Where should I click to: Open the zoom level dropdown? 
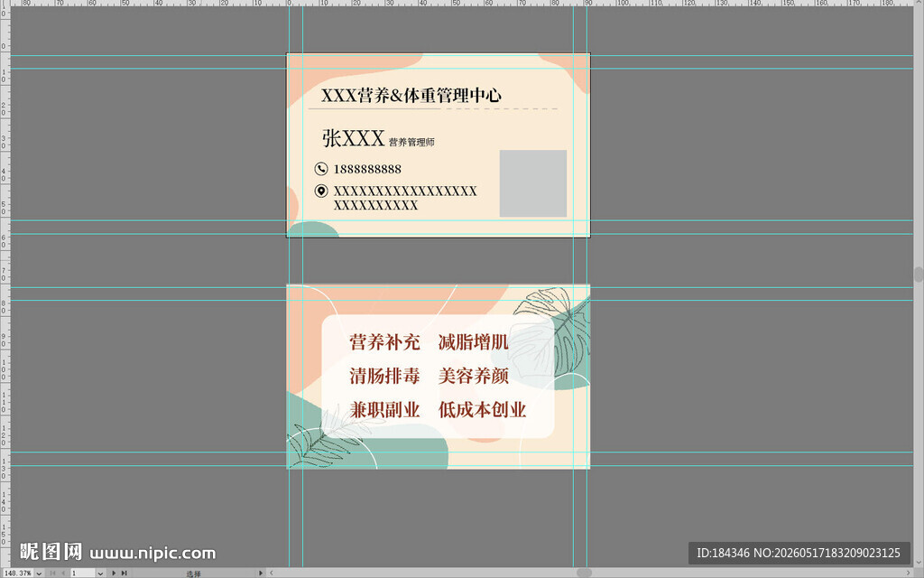(39, 573)
